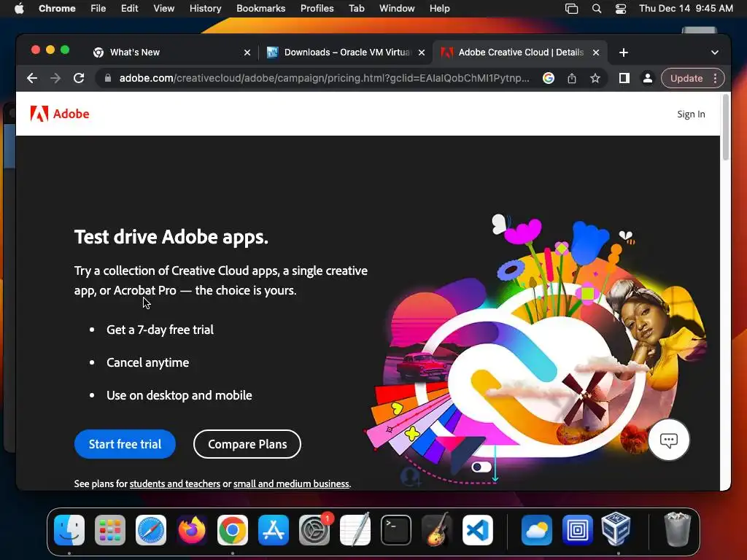Click the Adobe logo in page header
This screenshot has width=747, height=560.
coord(60,114)
